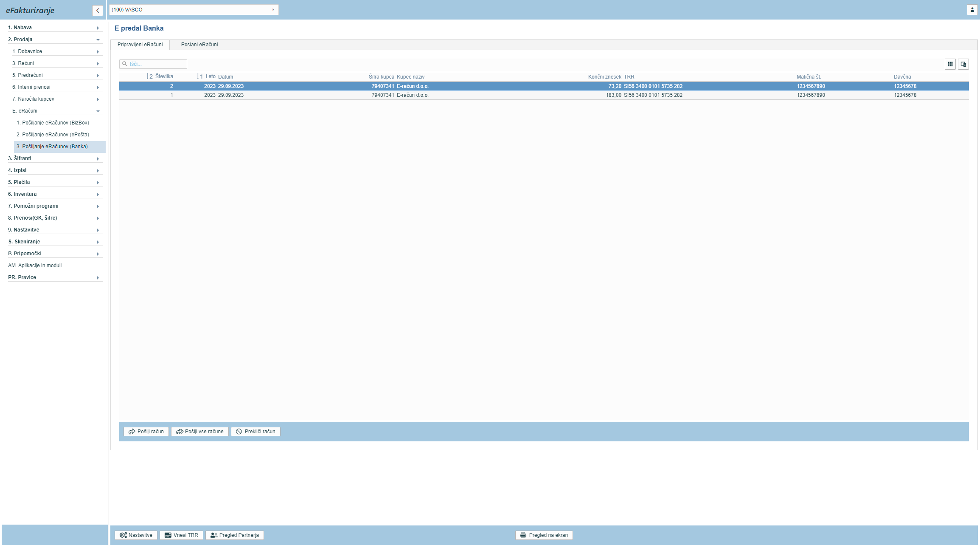Open the user profile icon
This screenshot has width=980, height=545.
[972, 10]
